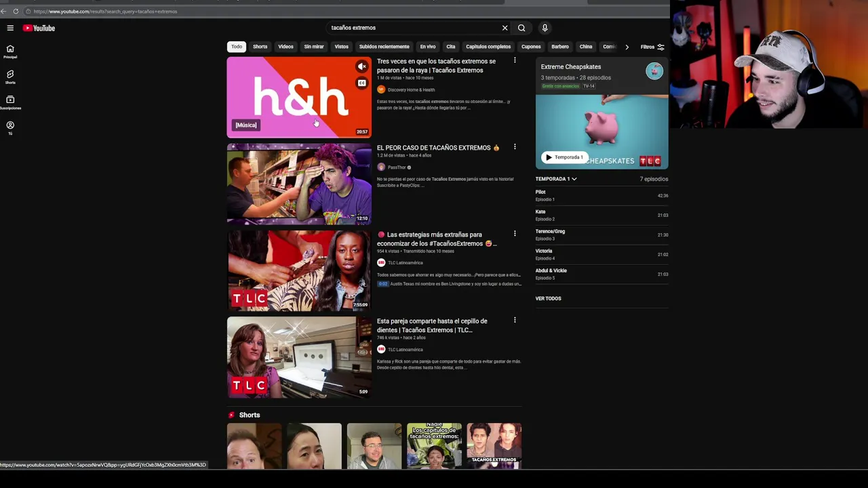
Task: Open options menu for EL PEOR CASO
Action: pos(515,147)
